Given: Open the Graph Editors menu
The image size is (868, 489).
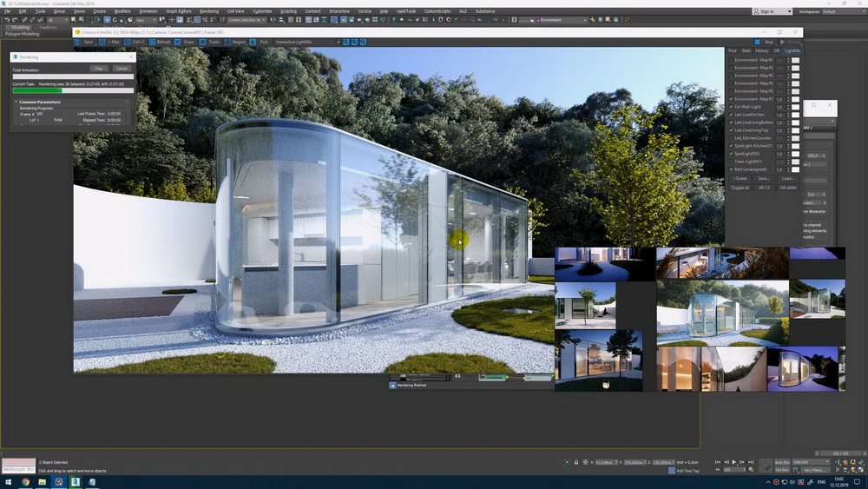Looking at the screenshot, I should pyautogui.click(x=178, y=11).
